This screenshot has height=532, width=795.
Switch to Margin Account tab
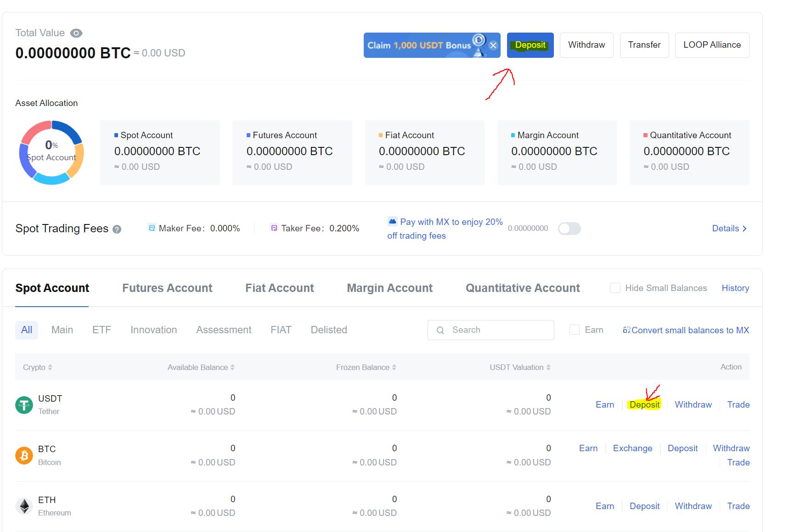389,288
